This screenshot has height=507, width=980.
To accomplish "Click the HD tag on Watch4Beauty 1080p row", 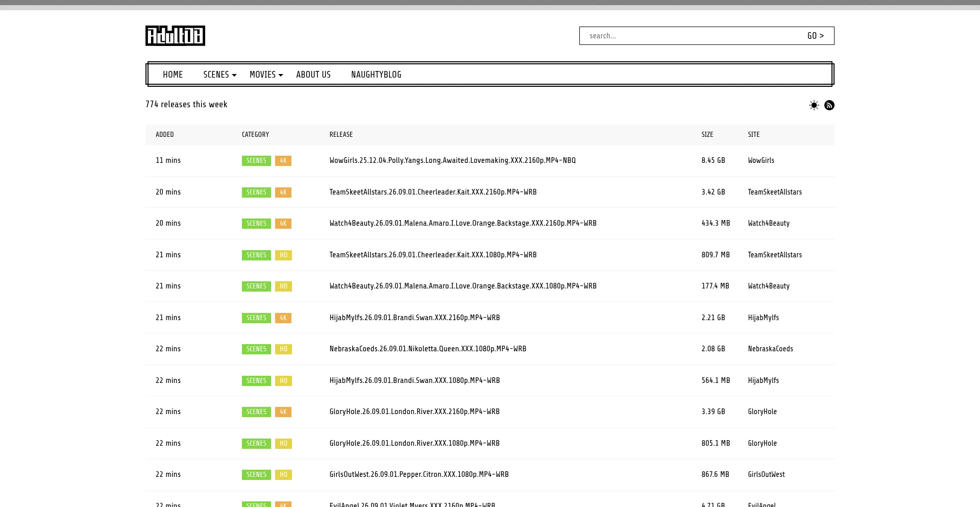I will point(283,286).
